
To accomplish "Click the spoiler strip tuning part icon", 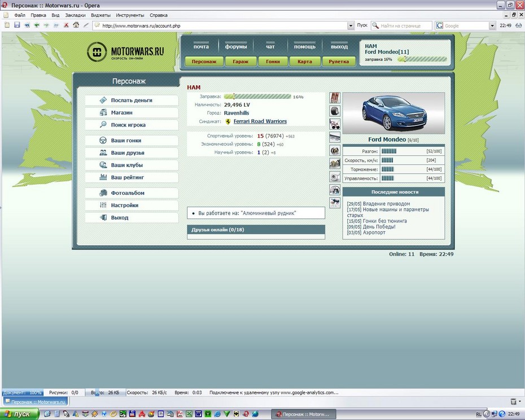I will pyautogui.click(x=335, y=137).
